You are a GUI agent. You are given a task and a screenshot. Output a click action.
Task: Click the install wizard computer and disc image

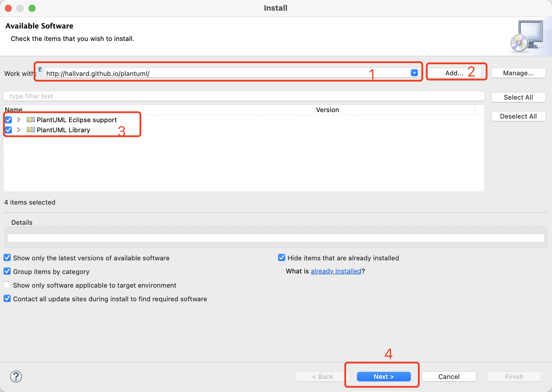click(527, 36)
